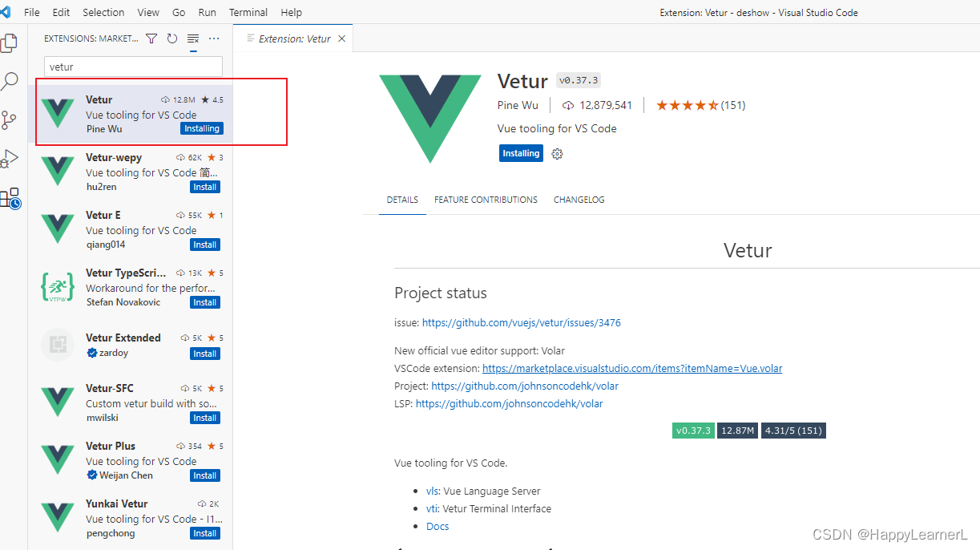Open the Selection menu
The image size is (980, 550).
coord(103,12)
